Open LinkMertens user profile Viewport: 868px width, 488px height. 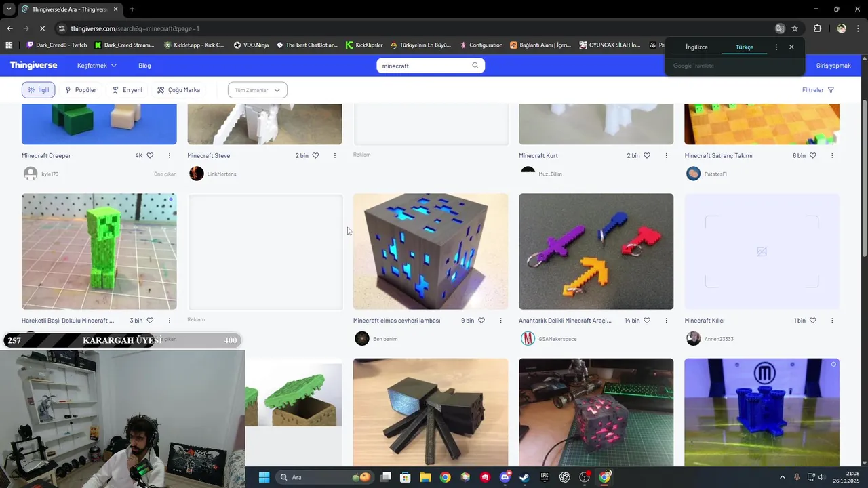222,174
